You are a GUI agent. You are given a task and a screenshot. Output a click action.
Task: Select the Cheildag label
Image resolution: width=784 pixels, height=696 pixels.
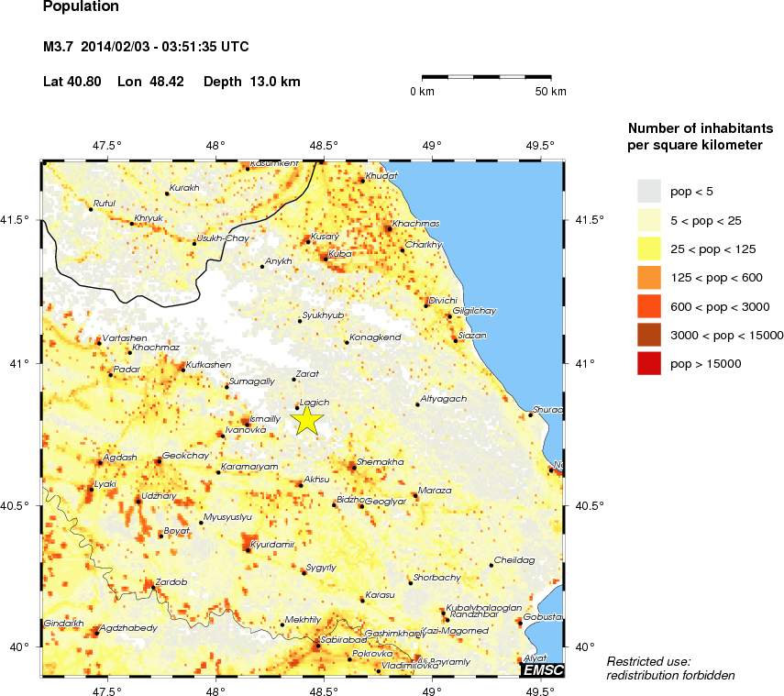[x=514, y=560]
